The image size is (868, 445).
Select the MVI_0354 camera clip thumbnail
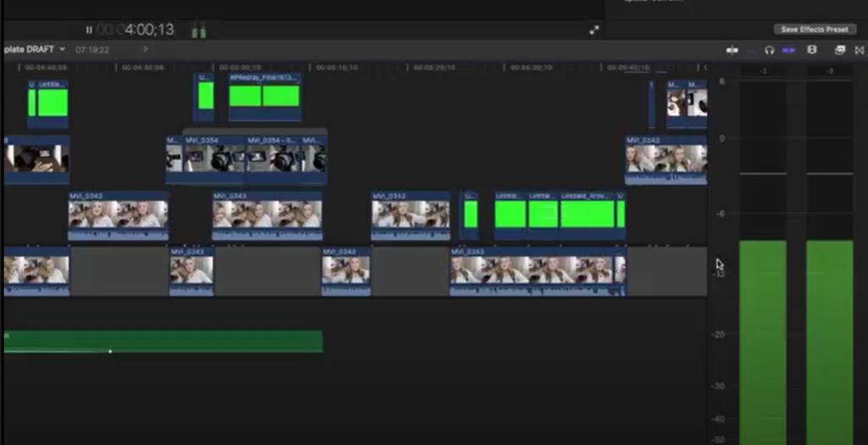click(x=214, y=159)
